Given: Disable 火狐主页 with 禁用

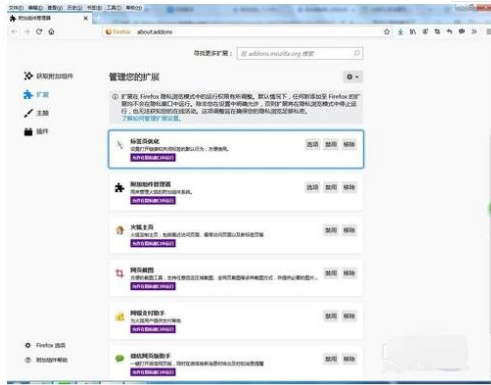Looking at the screenshot, I should click(331, 230).
